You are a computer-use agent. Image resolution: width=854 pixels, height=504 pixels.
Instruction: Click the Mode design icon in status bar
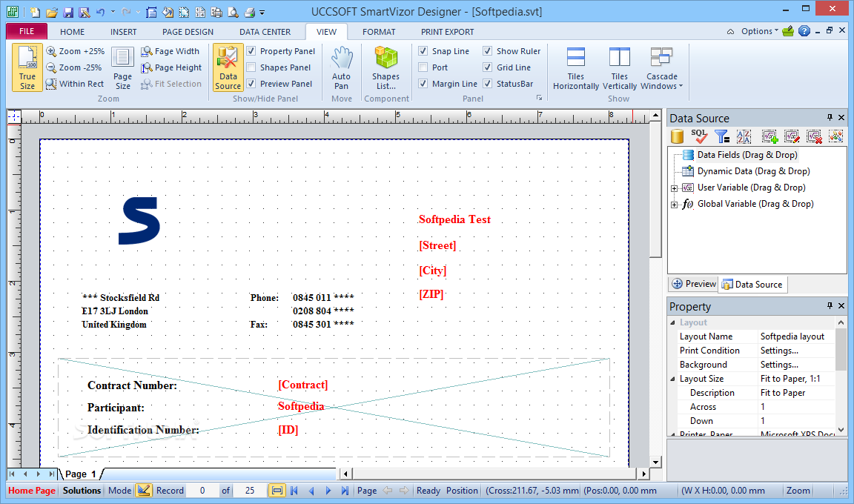click(x=144, y=491)
